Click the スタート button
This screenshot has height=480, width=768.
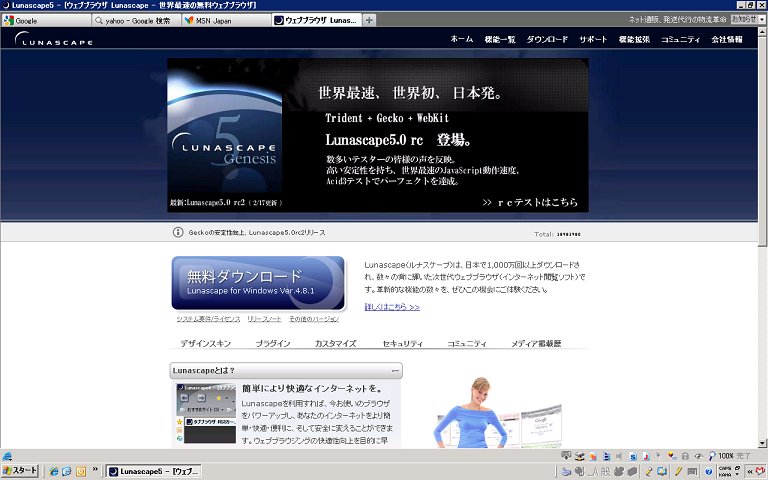tap(20, 471)
